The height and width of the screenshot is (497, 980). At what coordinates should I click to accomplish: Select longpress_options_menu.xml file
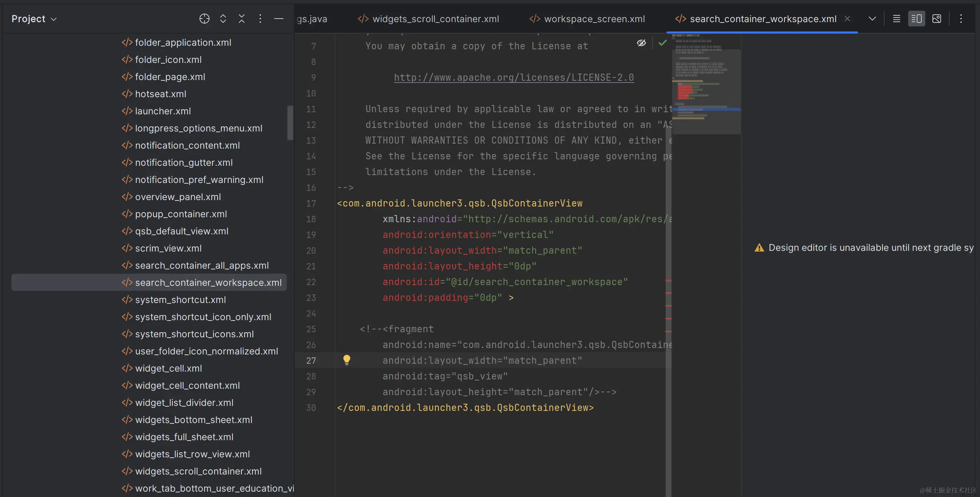tap(192, 128)
